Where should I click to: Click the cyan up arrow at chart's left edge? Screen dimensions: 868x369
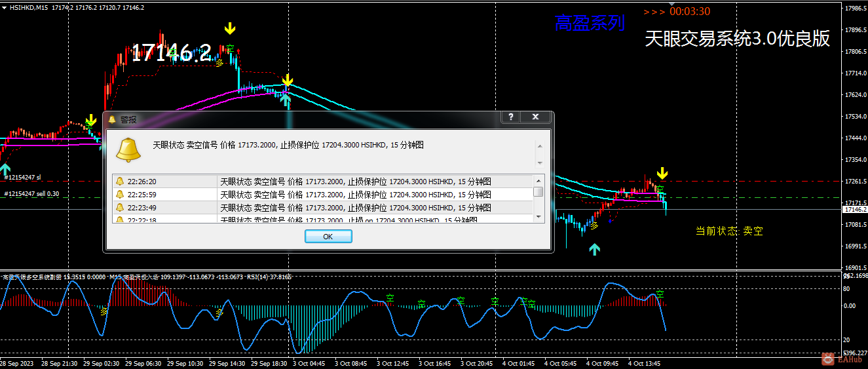[x=5, y=169]
